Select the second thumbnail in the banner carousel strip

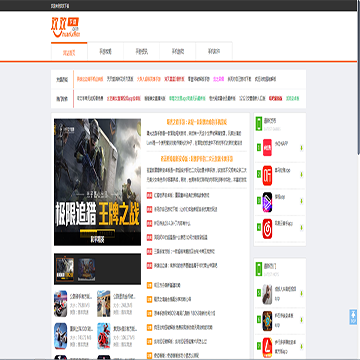(87, 269)
